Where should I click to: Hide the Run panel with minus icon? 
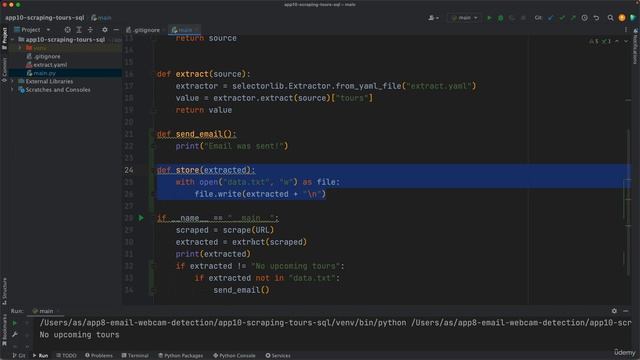pyautogui.click(x=625, y=311)
